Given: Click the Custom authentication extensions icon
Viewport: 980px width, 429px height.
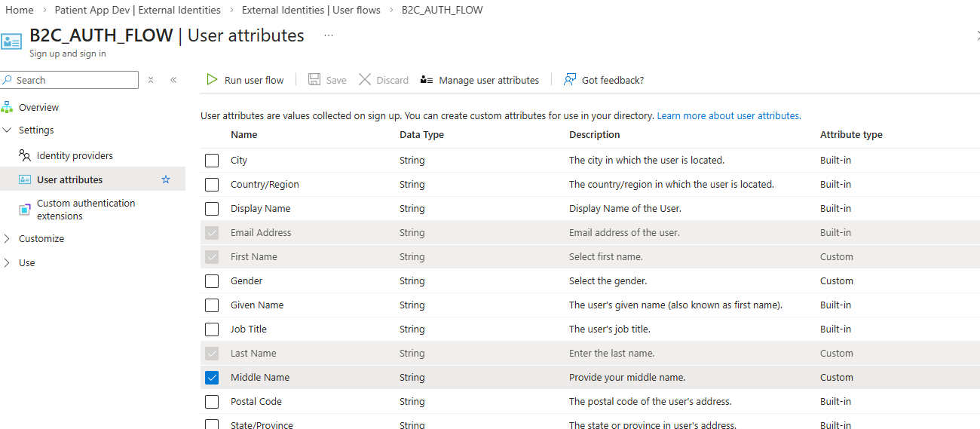Looking at the screenshot, I should coord(25,209).
